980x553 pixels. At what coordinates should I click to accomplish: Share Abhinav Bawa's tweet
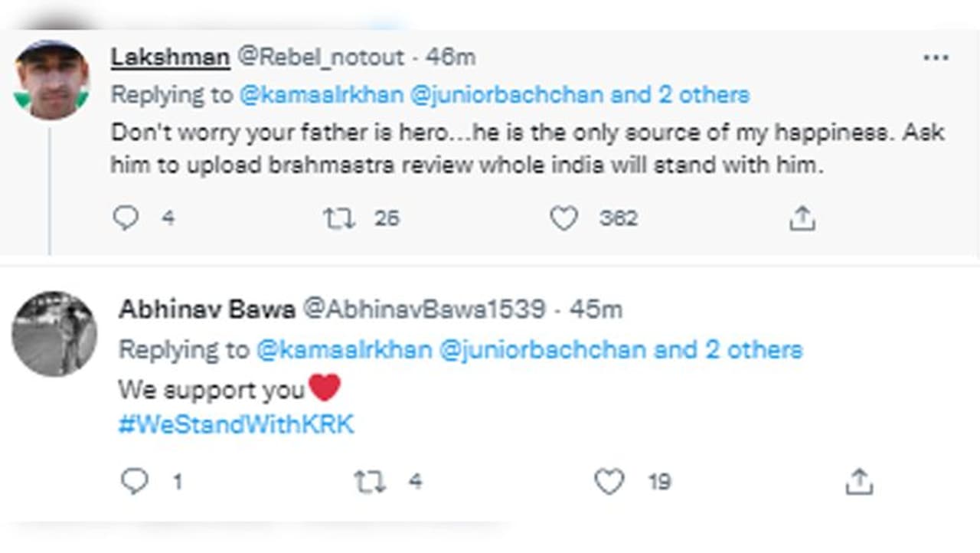[859, 482]
